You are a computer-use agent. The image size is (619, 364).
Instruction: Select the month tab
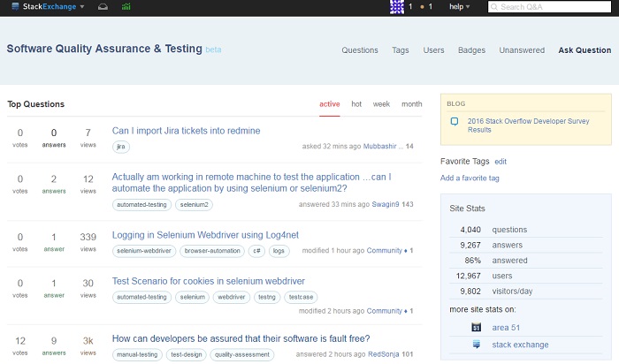click(x=411, y=104)
